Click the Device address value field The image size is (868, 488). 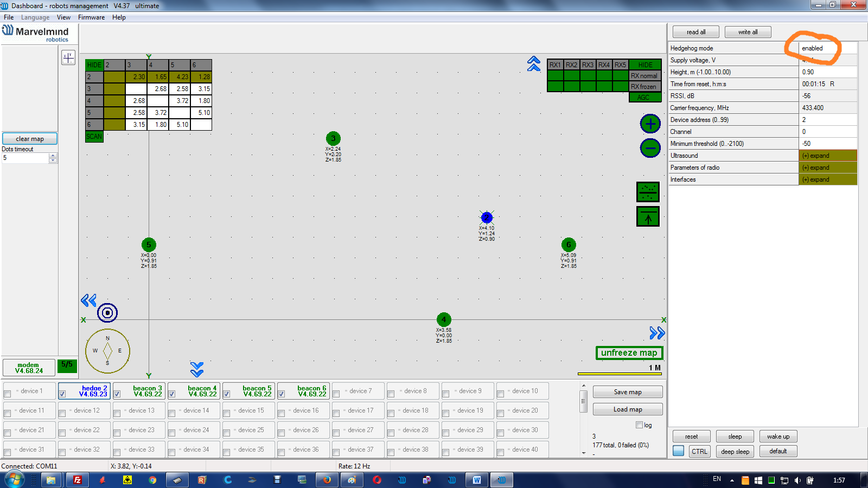coord(828,120)
